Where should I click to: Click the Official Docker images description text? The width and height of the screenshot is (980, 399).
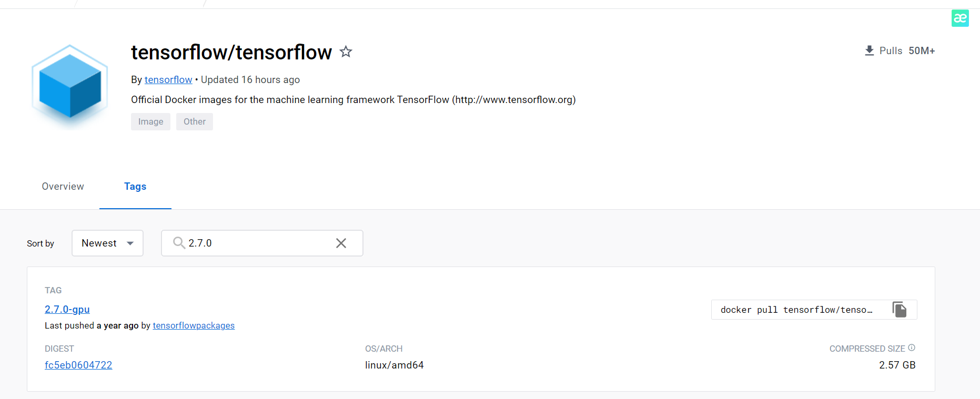pyautogui.click(x=353, y=99)
